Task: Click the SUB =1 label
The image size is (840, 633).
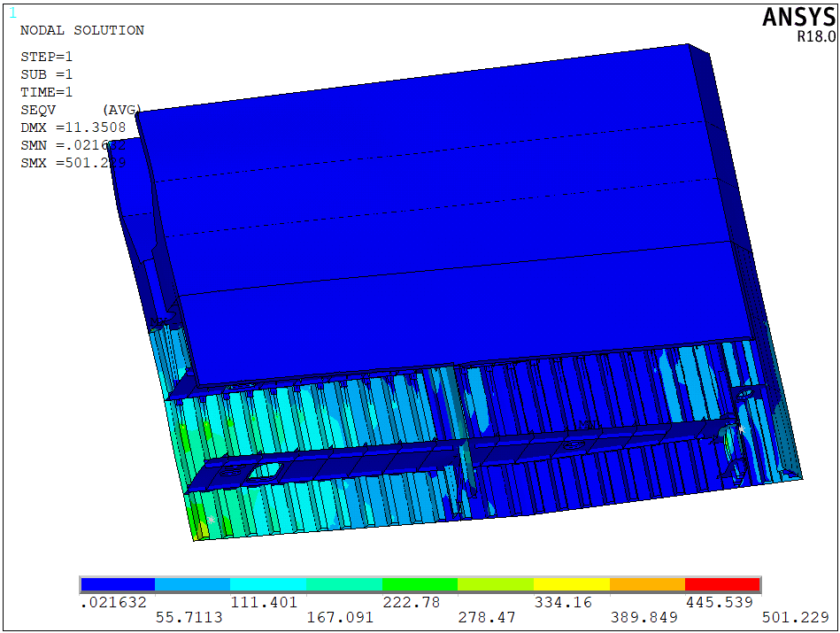Action: [x=47, y=74]
